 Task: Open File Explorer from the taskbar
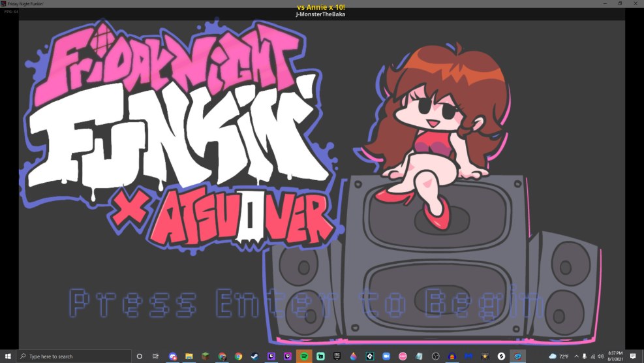(x=189, y=356)
